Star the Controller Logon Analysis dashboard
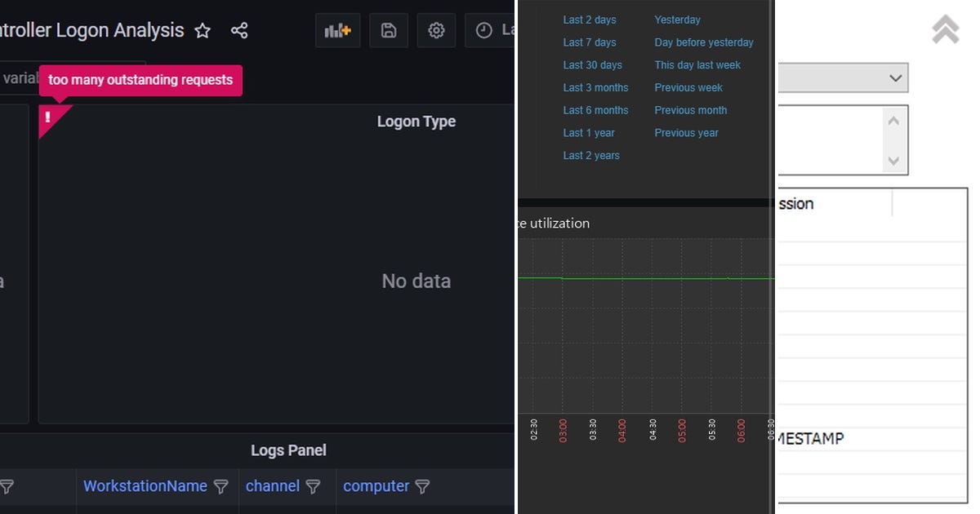Image resolution: width=980 pixels, height=514 pixels. click(202, 30)
